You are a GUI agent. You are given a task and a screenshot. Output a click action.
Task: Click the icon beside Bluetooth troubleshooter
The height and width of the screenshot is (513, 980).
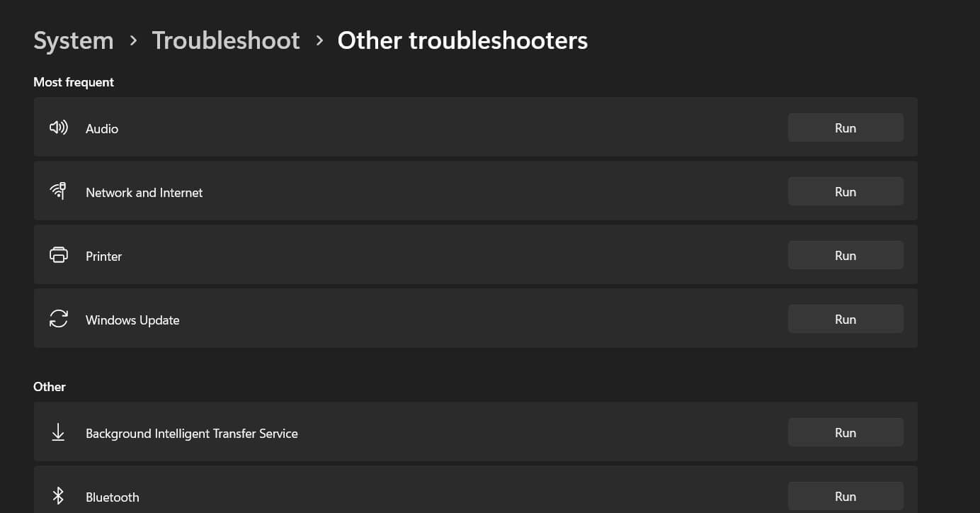point(59,496)
